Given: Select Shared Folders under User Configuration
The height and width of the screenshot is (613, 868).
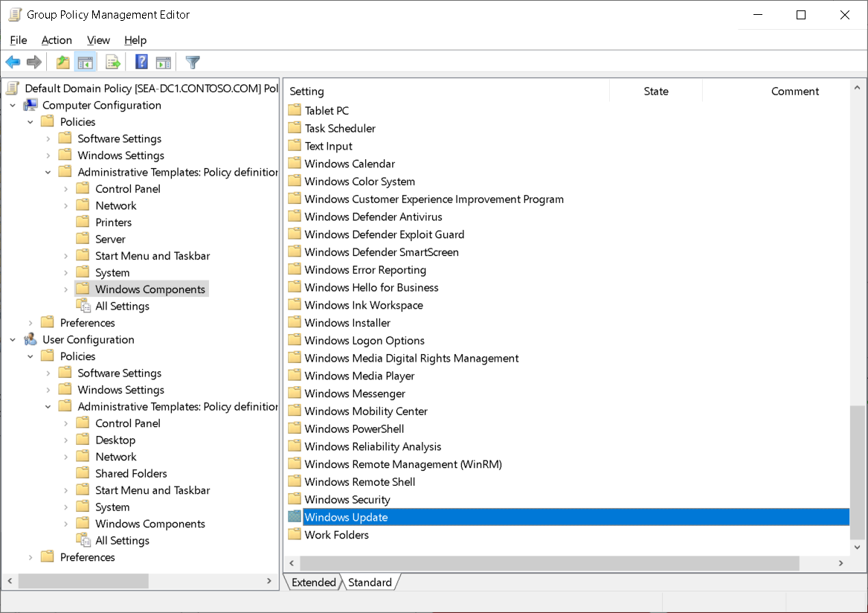Looking at the screenshot, I should [131, 473].
